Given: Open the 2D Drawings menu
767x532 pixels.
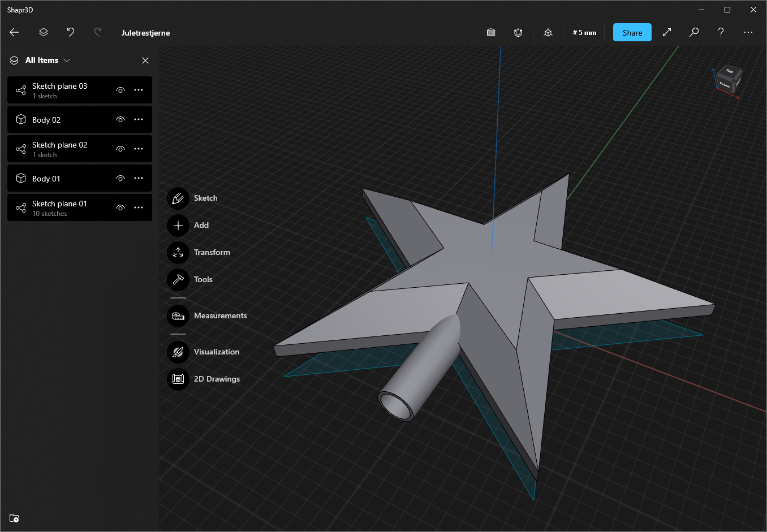Looking at the screenshot, I should (x=178, y=379).
